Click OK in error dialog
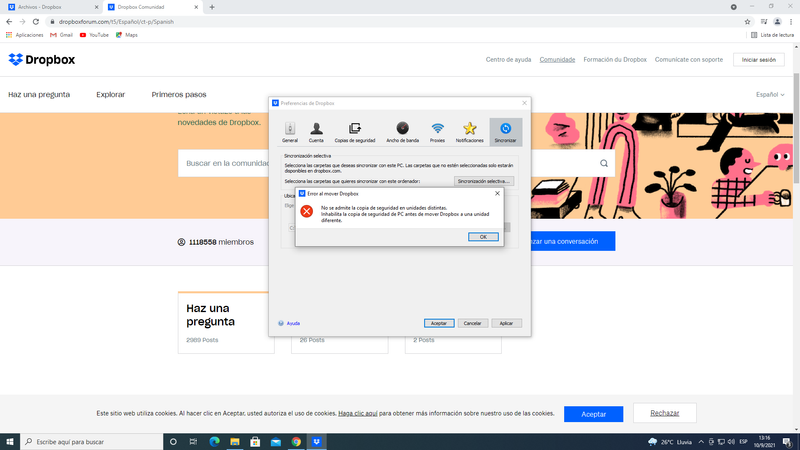 point(483,237)
